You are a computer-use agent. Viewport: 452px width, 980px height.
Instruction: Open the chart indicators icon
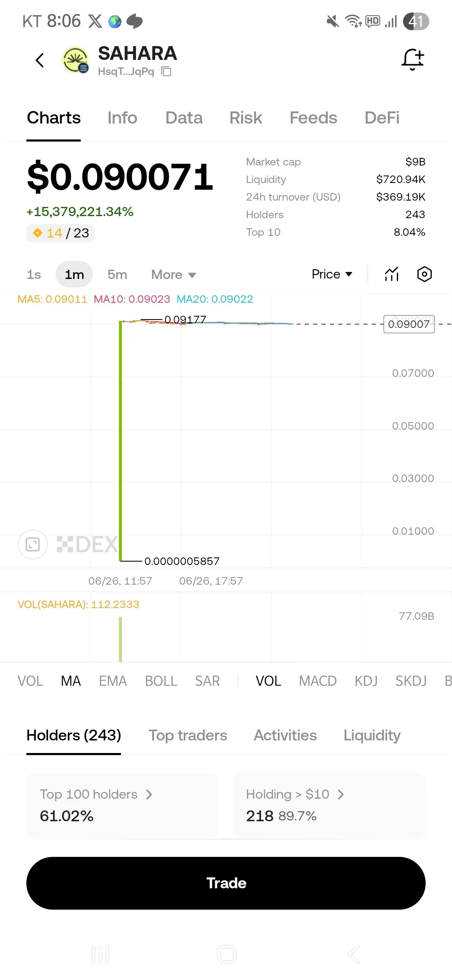point(392,274)
